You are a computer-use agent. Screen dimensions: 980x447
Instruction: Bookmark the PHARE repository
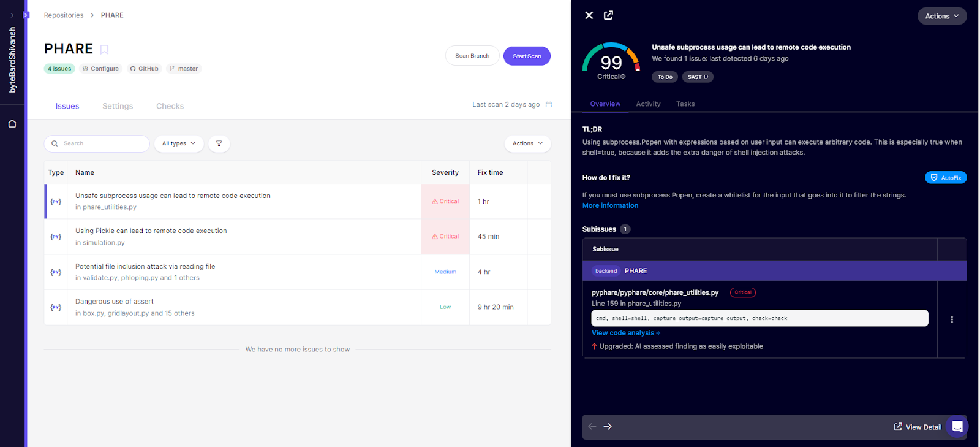coord(104,49)
